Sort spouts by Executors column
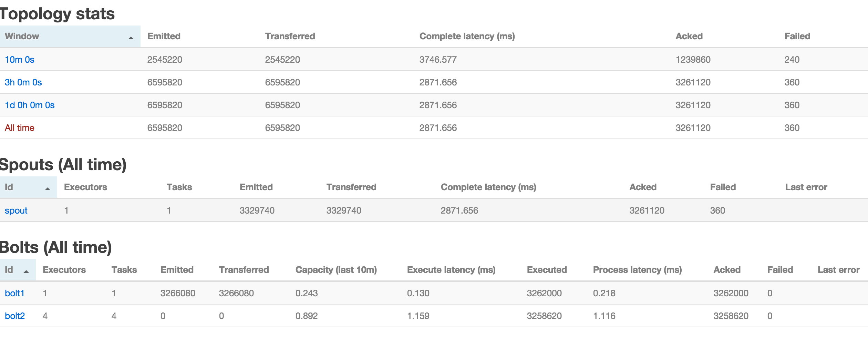This screenshot has width=868, height=339. [85, 187]
